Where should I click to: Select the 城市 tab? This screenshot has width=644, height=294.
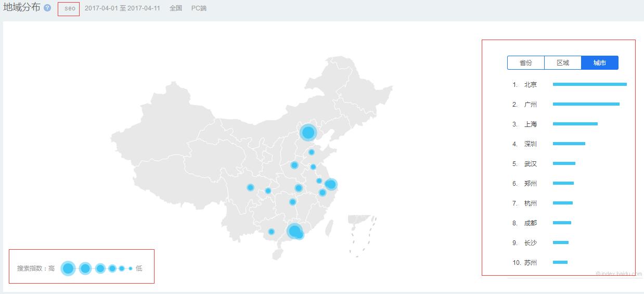600,63
